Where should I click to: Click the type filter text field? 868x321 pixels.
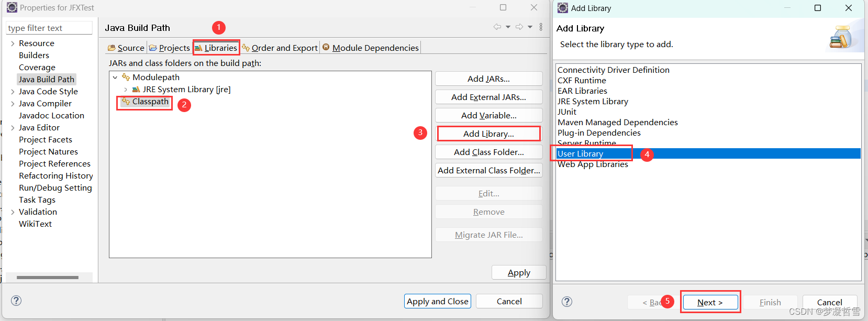[x=49, y=28]
